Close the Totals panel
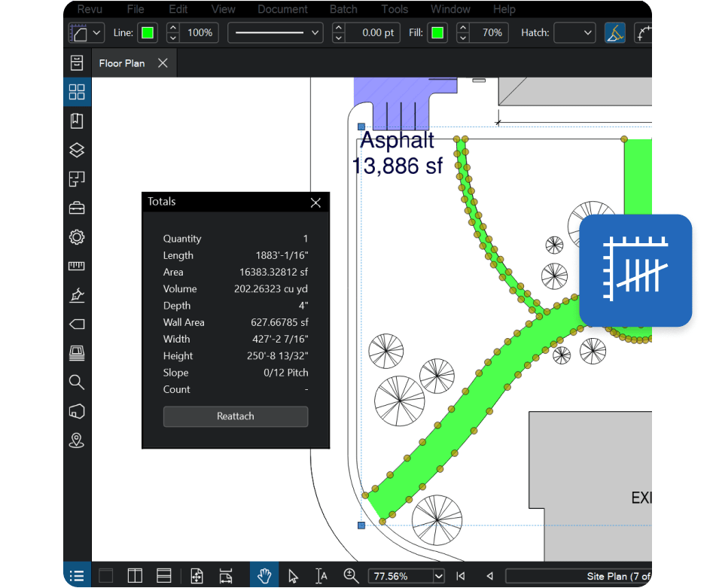The height and width of the screenshot is (588, 713). pyautogui.click(x=315, y=202)
